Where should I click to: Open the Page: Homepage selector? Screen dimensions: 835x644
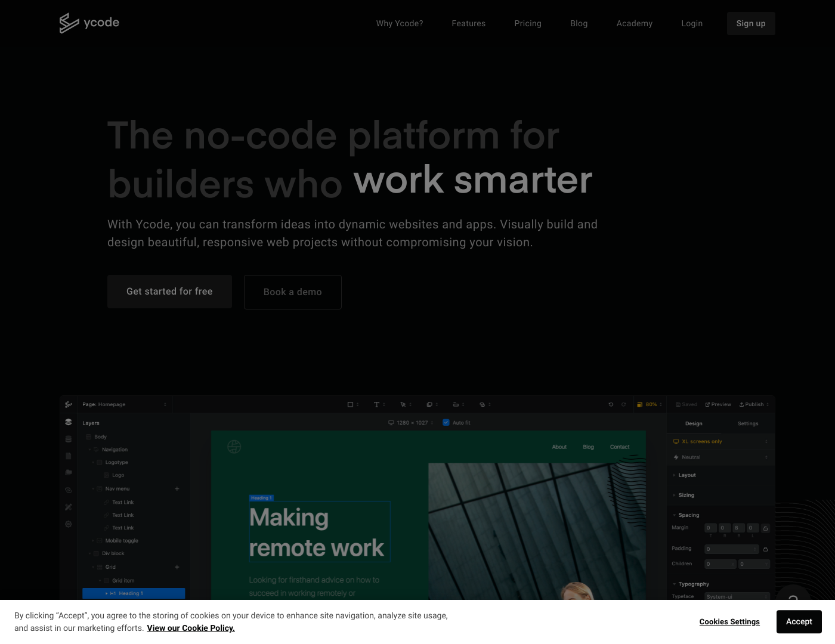point(125,404)
